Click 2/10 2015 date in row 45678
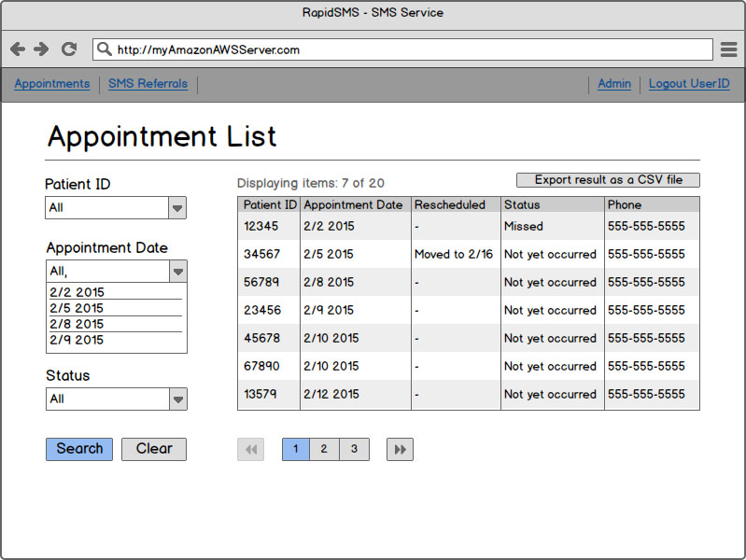 point(331,338)
